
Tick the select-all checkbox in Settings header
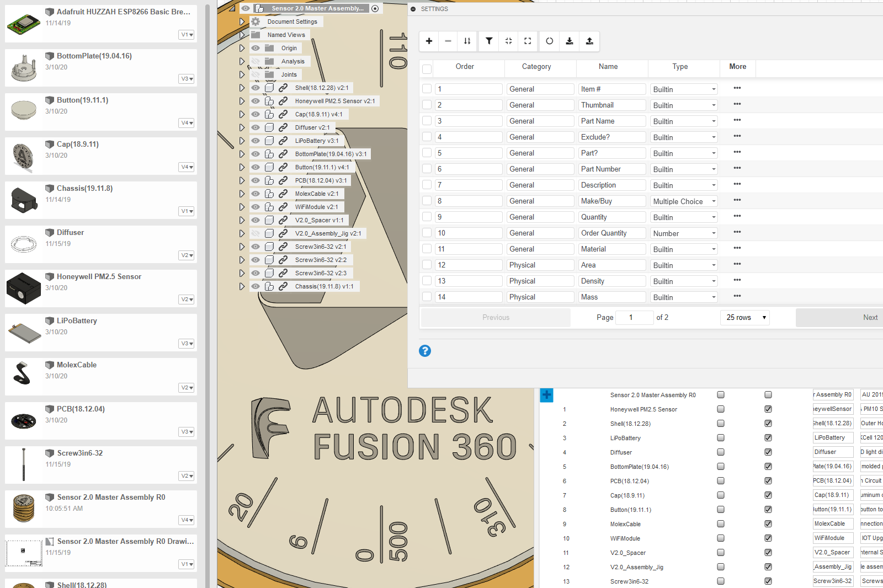tap(427, 69)
